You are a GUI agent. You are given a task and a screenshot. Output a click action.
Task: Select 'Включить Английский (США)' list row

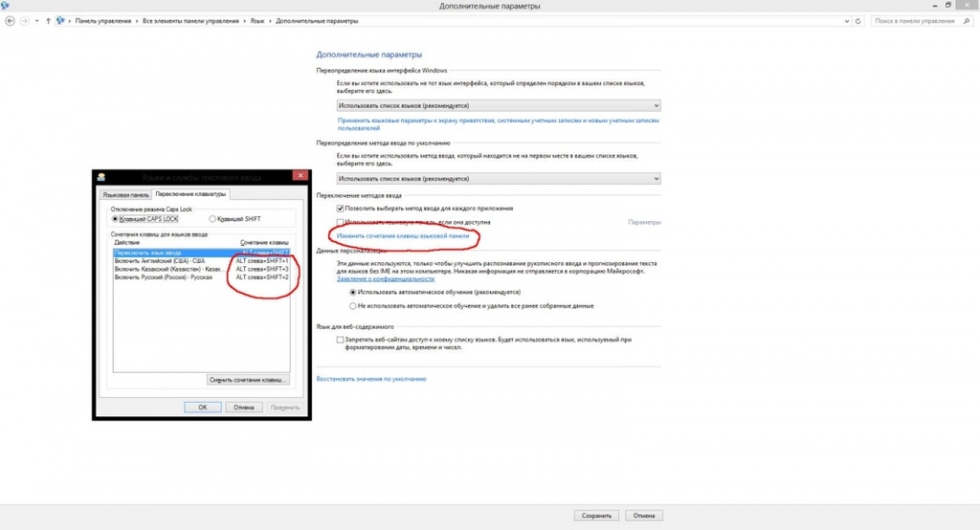pos(160,260)
